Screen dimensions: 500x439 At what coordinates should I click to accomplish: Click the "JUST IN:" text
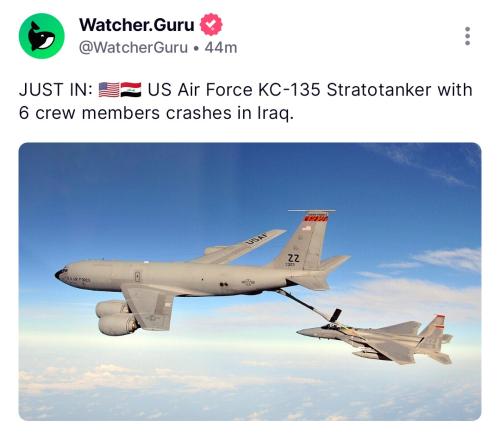coord(56,90)
